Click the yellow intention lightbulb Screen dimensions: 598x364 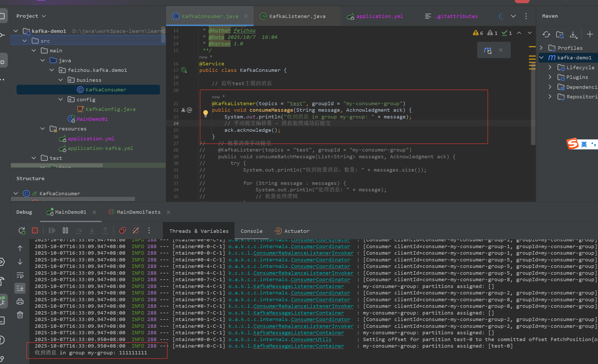click(x=206, y=113)
